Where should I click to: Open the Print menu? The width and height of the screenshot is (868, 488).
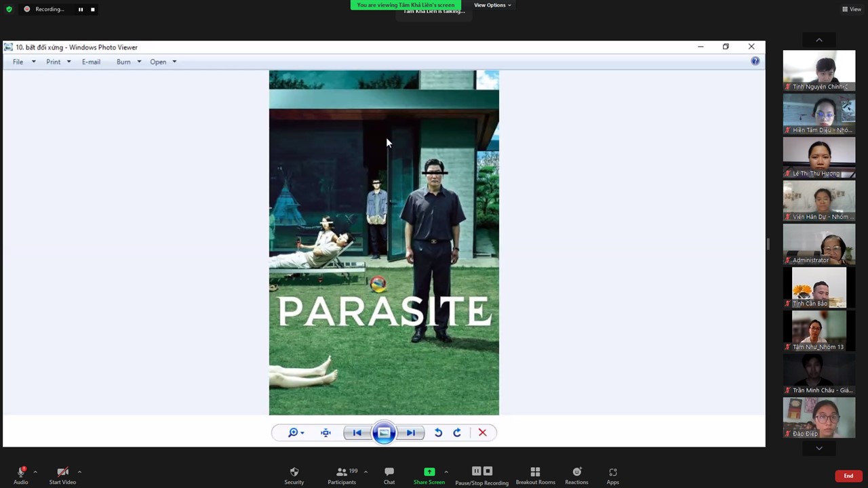tap(53, 62)
